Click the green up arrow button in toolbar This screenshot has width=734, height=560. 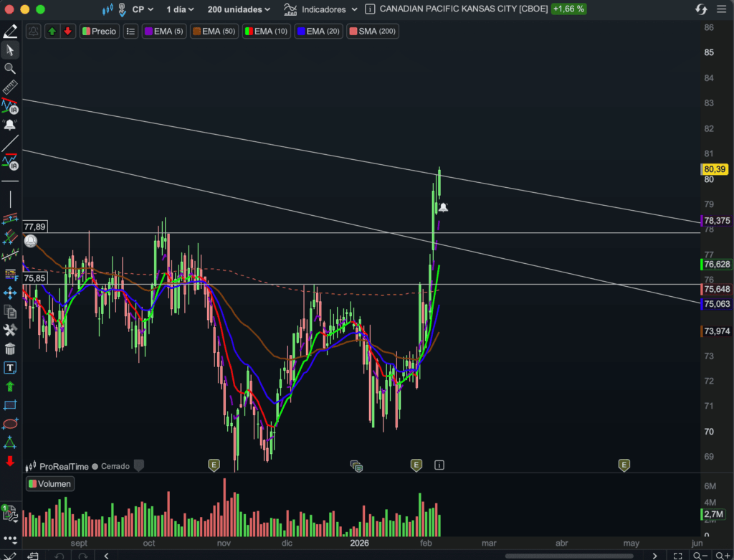pos(52,32)
